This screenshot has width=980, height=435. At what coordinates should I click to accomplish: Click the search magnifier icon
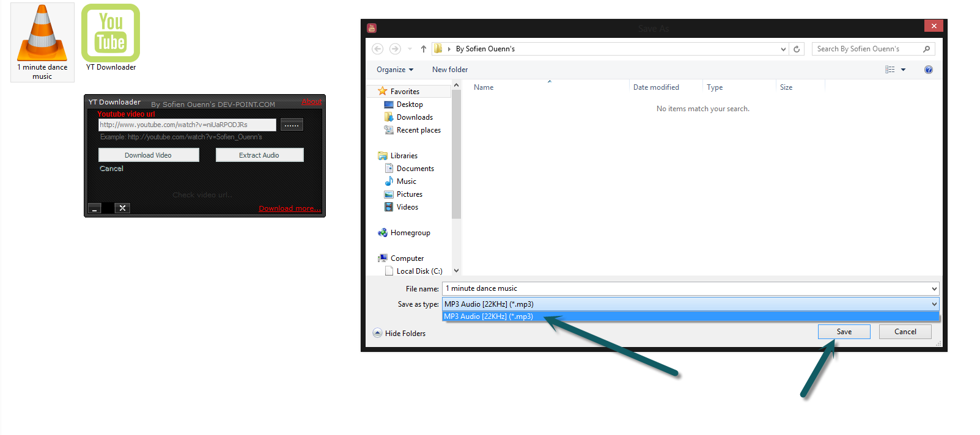point(927,49)
